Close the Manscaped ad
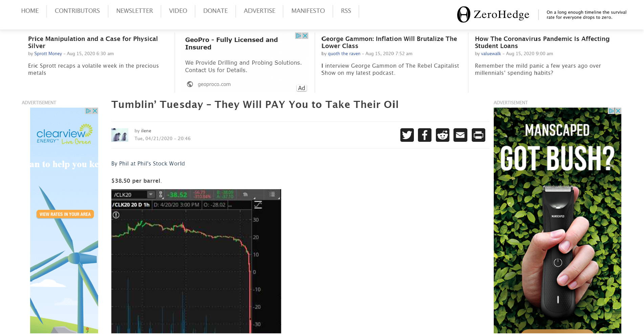Viewport: 644px width, 334px height. [618, 111]
